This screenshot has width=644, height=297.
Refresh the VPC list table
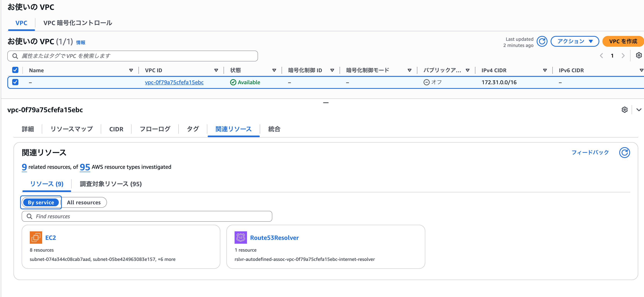542,42
